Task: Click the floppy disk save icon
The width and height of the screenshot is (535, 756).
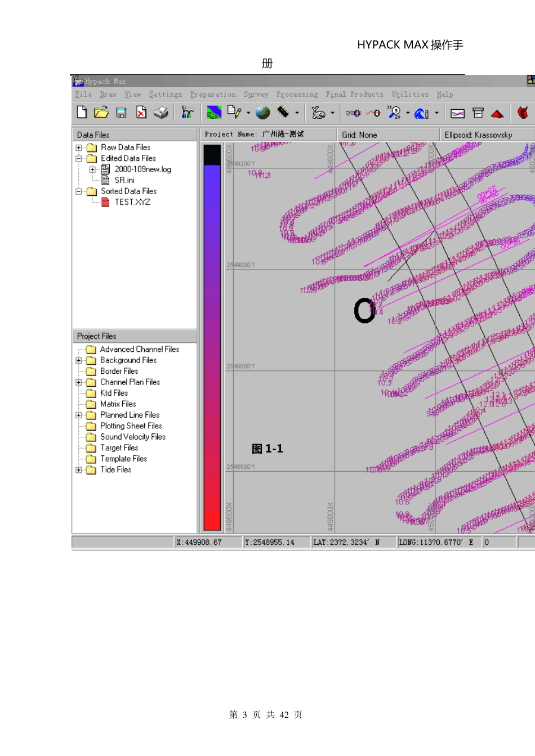Action: [121, 113]
